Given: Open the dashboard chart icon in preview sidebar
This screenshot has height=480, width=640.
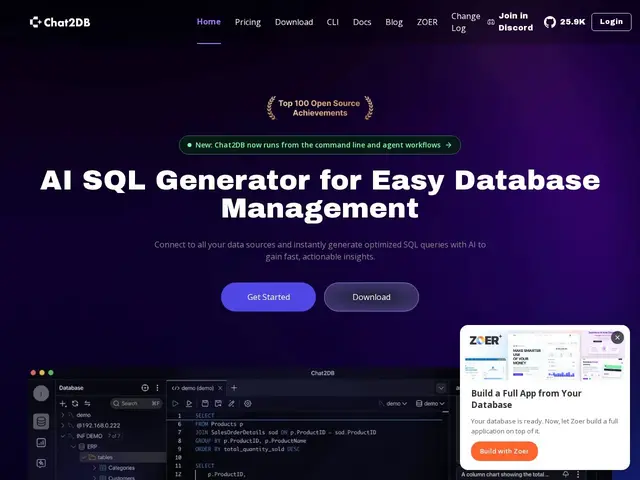Looking at the screenshot, I should [41, 442].
